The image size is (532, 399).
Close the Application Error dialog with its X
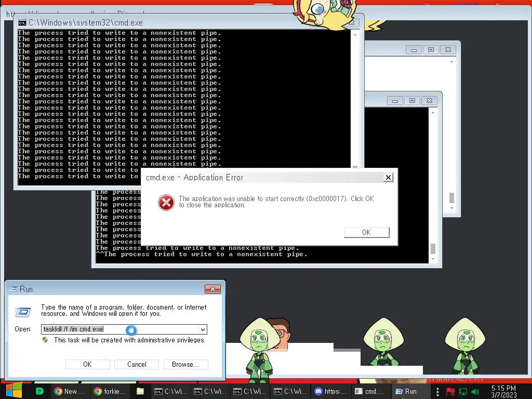pos(388,178)
